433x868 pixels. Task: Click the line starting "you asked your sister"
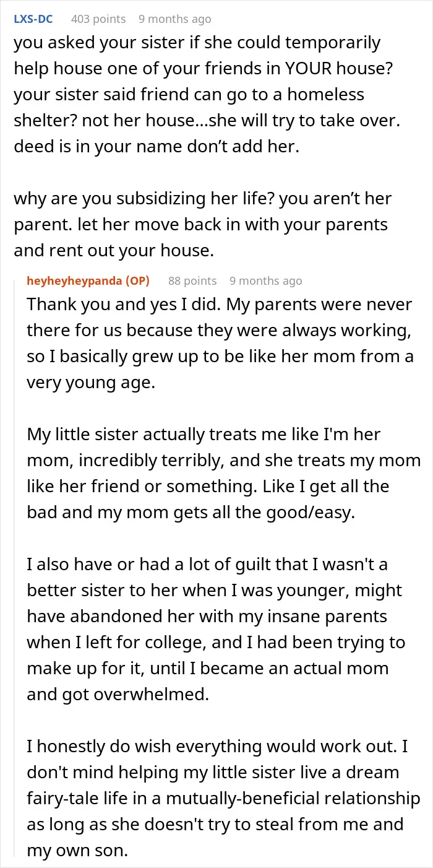(x=197, y=43)
